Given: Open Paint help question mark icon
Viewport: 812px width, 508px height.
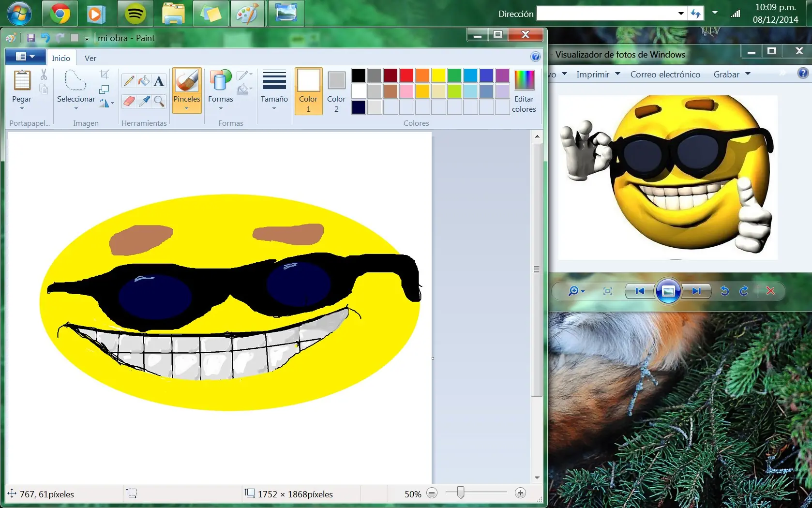Looking at the screenshot, I should [535, 57].
